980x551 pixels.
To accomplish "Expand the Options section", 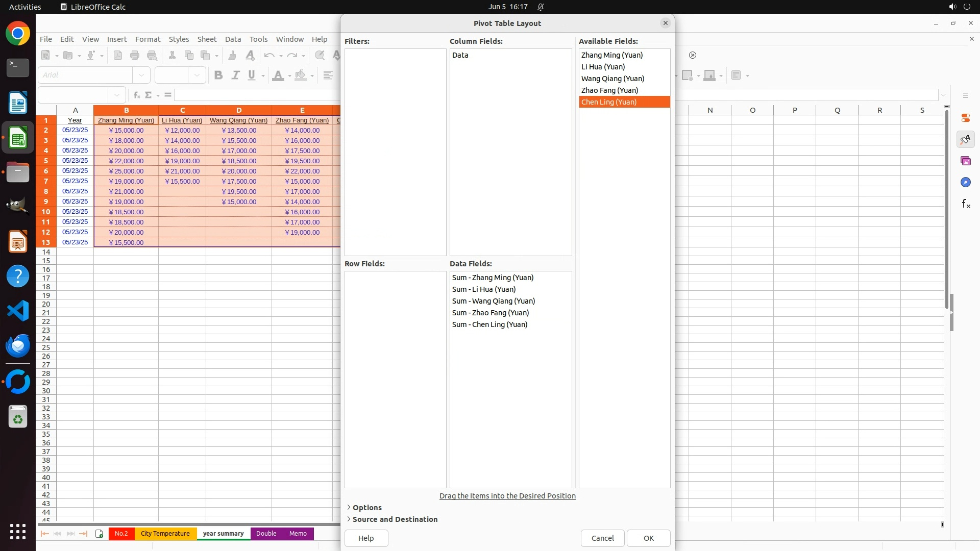I will [x=366, y=507].
